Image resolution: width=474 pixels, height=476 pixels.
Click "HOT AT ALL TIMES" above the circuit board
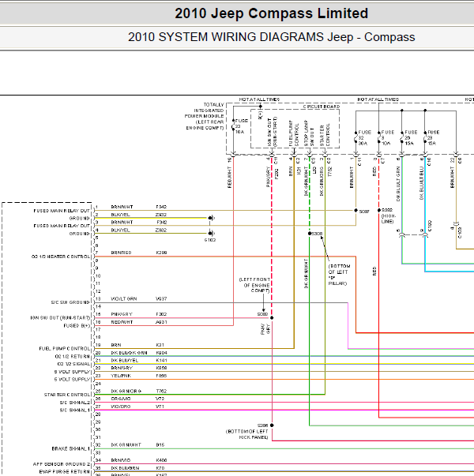click(x=259, y=99)
